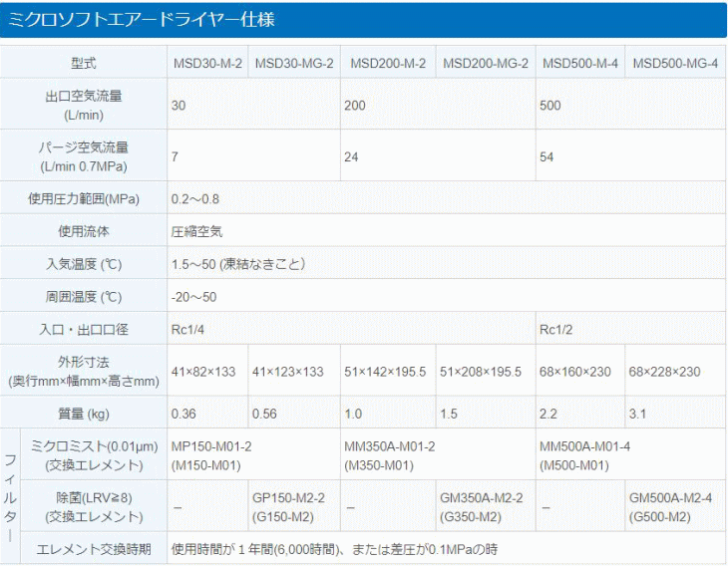Click the 使用圧力範囲(MPa) row label

click(x=84, y=198)
